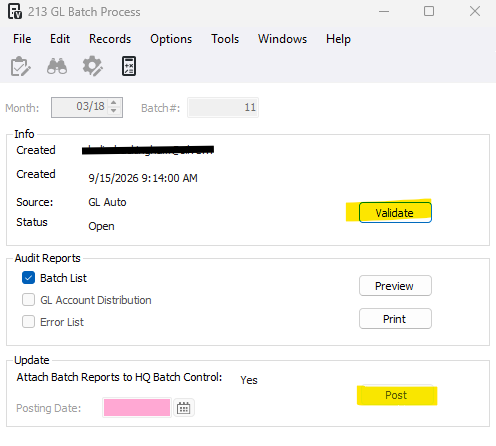496x446 pixels.
Task: Uncheck the Batch List checkbox
Action: point(28,278)
